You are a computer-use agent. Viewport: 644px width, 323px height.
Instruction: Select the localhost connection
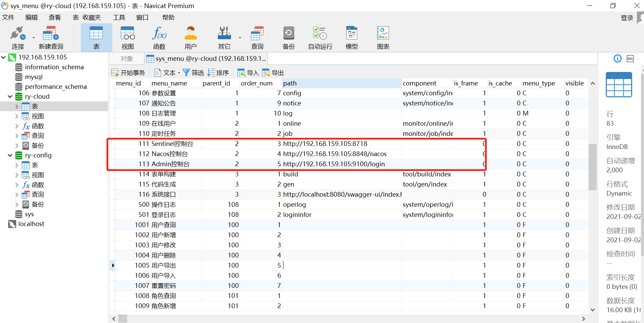pos(31,224)
